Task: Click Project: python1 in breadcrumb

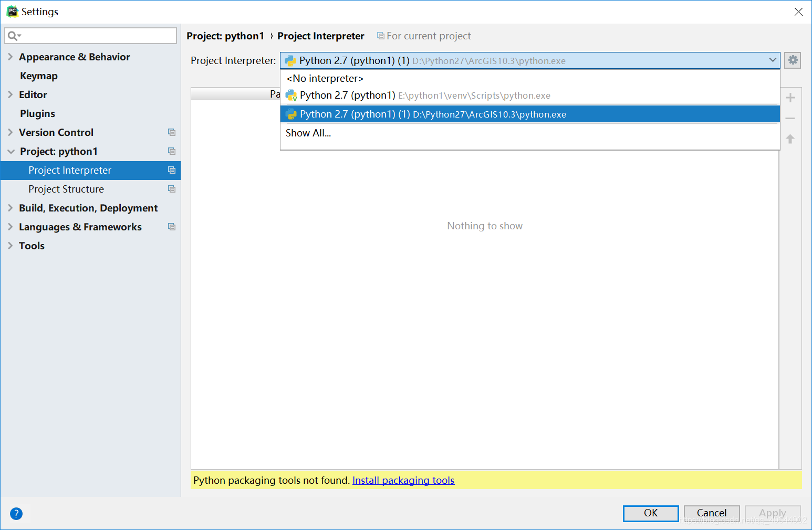Action: 225,36
